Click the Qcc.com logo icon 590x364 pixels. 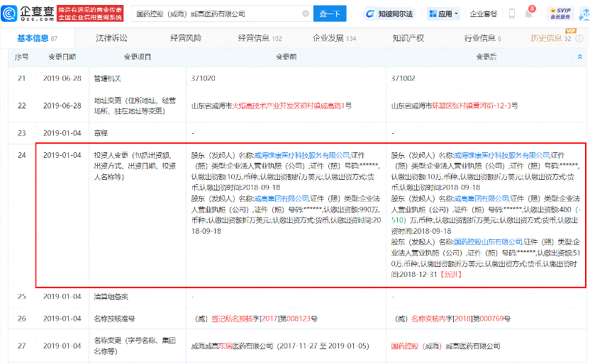9,13
